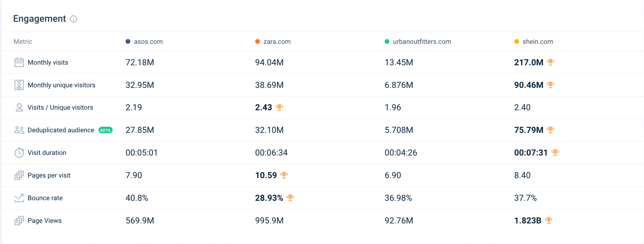Click the Visits / Unique visitors person icon
Image resolution: width=644 pixels, height=244 pixels.
click(19, 107)
